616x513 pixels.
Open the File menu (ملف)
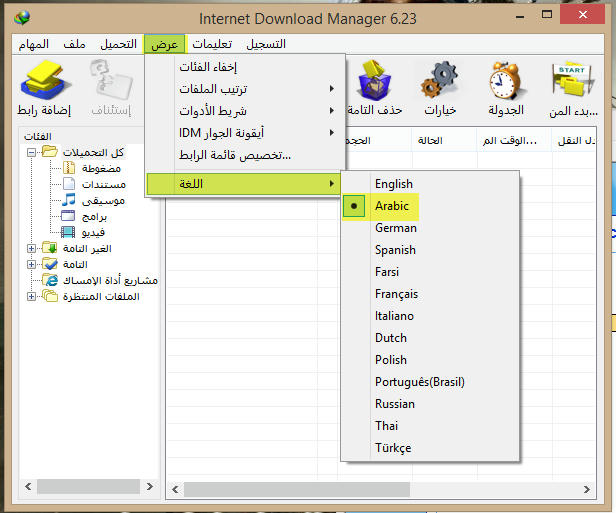pos(74,44)
